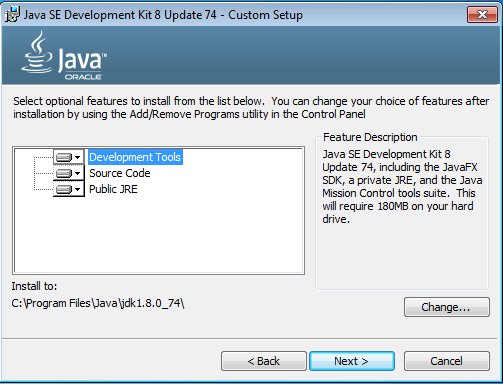The image size is (503, 384).
Task: Cancel the JDK installation
Action: click(x=447, y=361)
